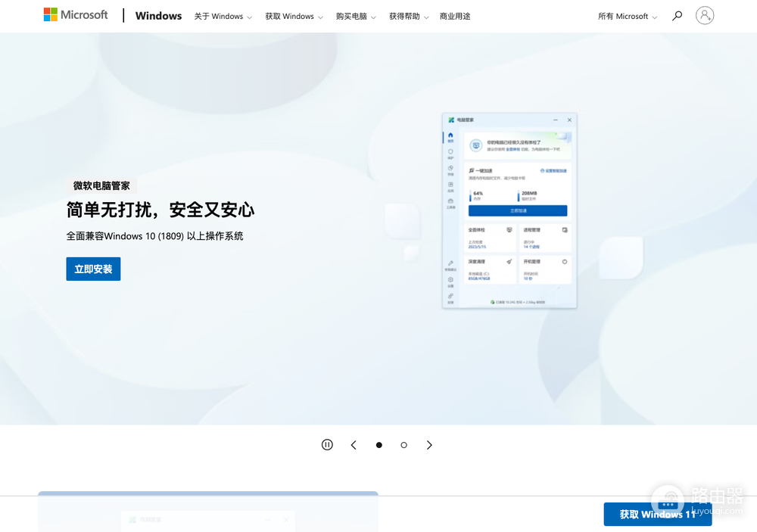This screenshot has height=532, width=757.
Task: Open the search magnifier icon
Action: click(678, 16)
